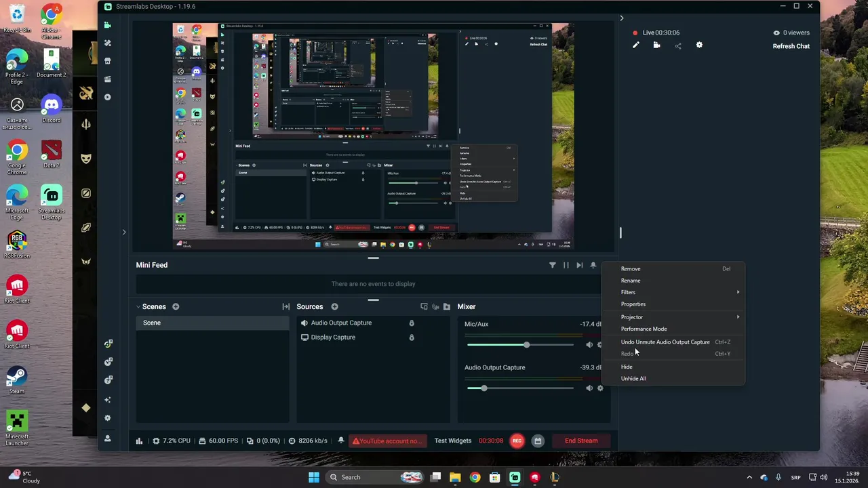The height and width of the screenshot is (488, 868).
Task: Click Refresh Chat link
Action: pyautogui.click(x=791, y=46)
